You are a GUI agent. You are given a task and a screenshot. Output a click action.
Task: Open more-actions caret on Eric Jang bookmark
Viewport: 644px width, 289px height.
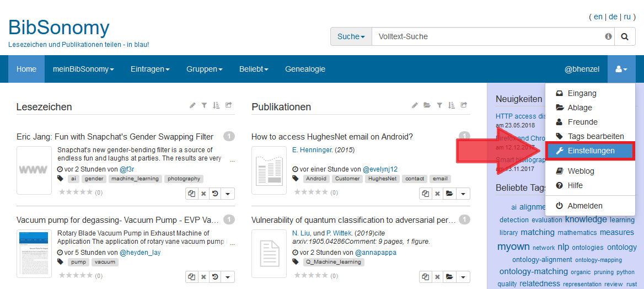(228, 194)
